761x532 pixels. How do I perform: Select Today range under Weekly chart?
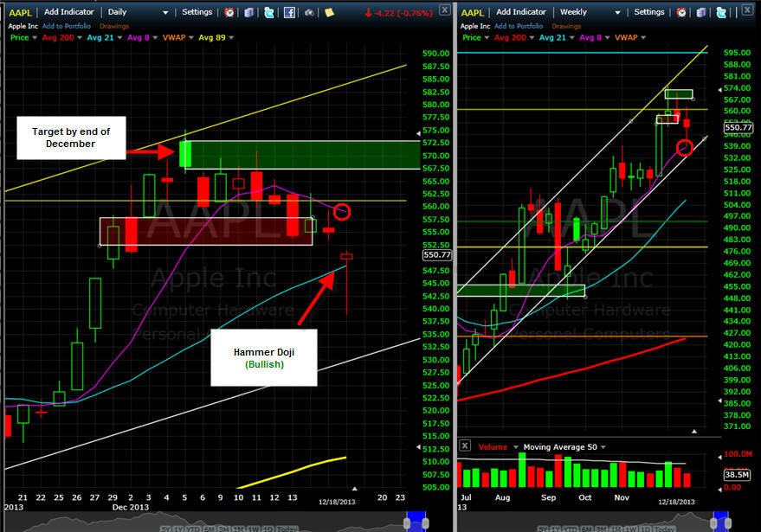[663, 529]
